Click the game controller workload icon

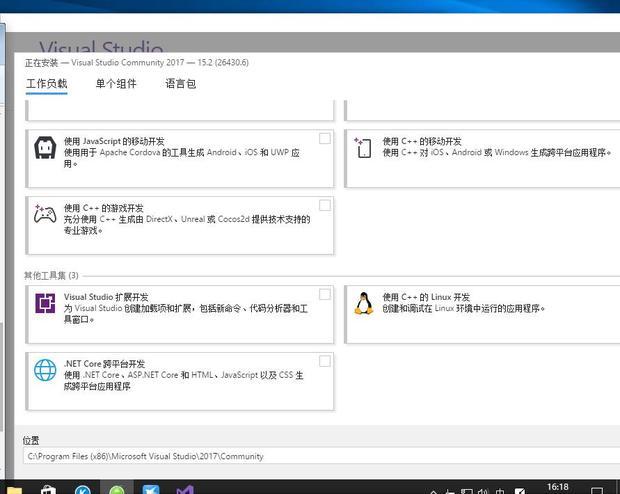point(45,214)
